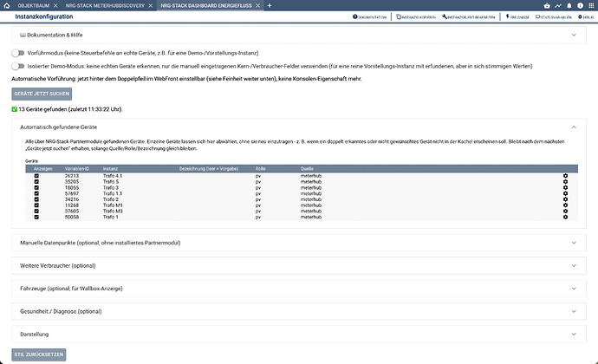Select variable ID 50058 cell
The image size is (598, 364).
[72, 217]
